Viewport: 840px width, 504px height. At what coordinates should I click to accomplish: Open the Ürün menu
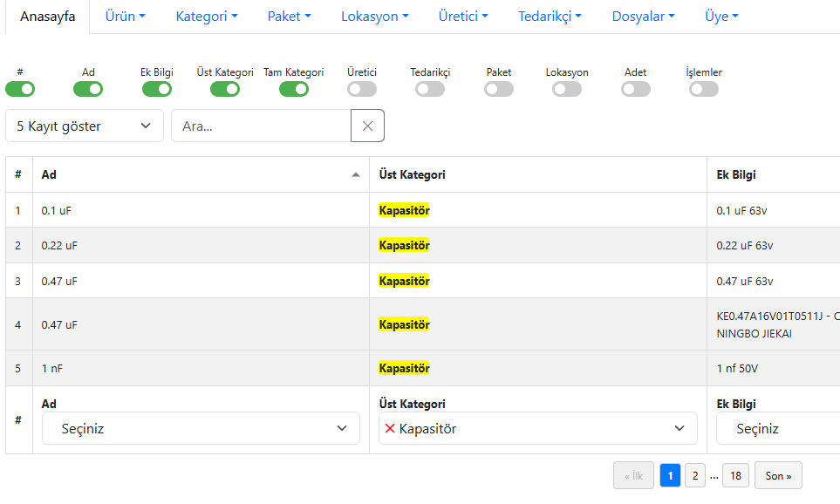[x=125, y=17]
